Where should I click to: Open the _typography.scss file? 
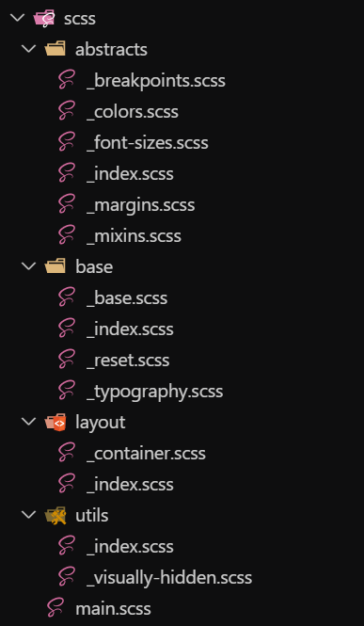tap(154, 392)
